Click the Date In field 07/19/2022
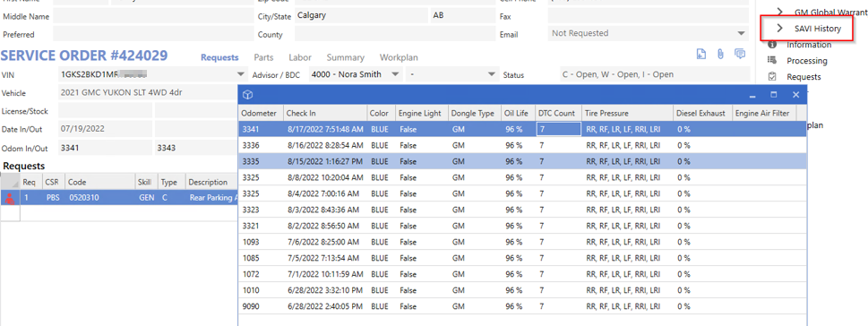Image resolution: width=868 pixels, height=326 pixels. (x=105, y=129)
